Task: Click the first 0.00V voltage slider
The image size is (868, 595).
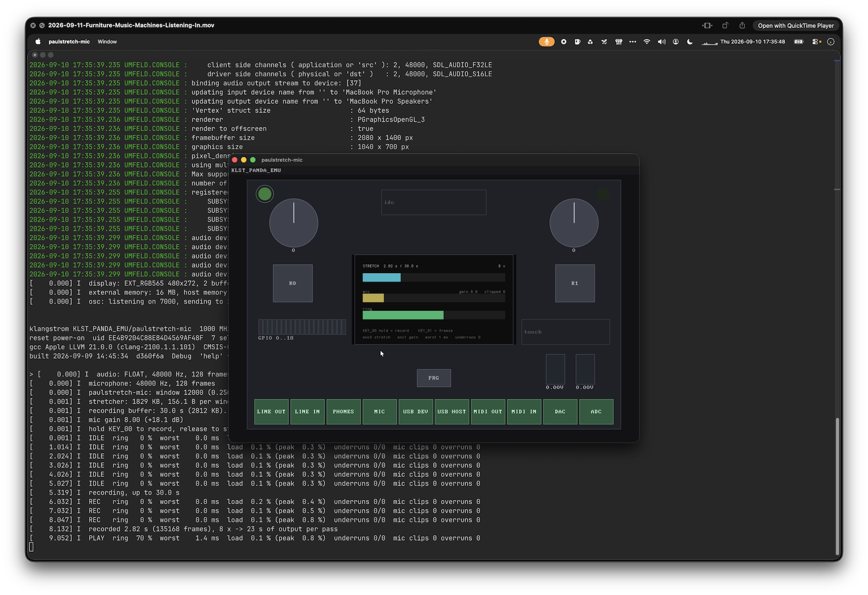Action: click(555, 369)
